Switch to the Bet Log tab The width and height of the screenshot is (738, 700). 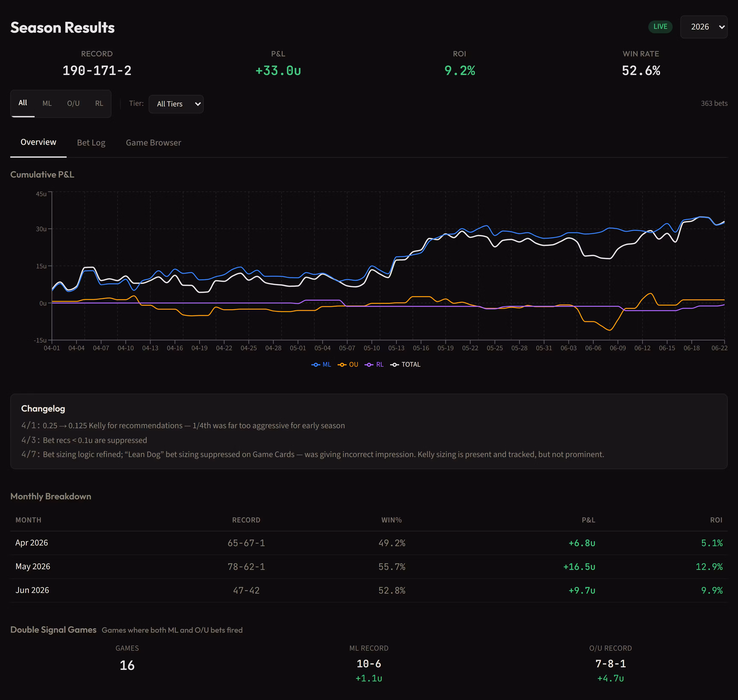click(91, 143)
